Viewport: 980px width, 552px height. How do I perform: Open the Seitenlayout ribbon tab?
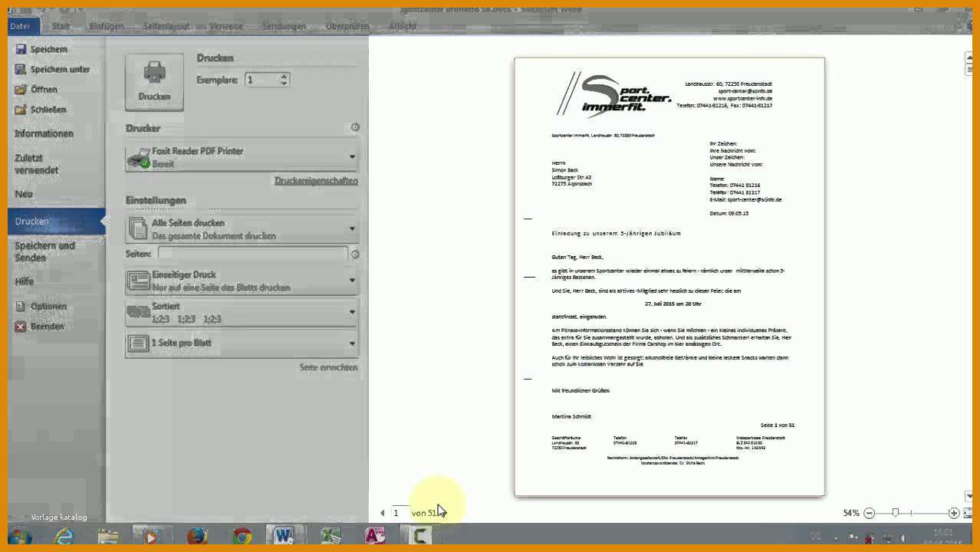[166, 26]
